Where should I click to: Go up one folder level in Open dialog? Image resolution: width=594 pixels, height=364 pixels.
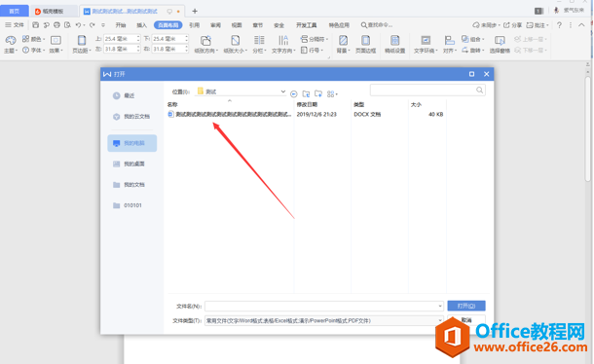pos(306,93)
